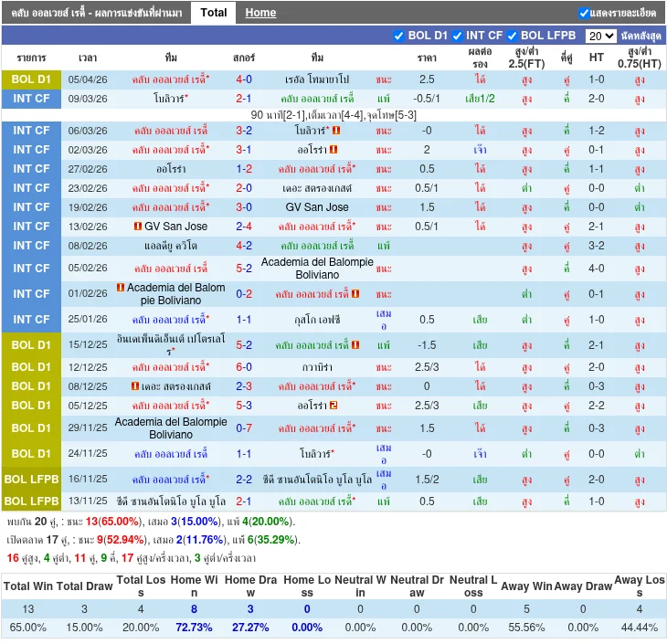Click the red card icon in the 15/12/25 match row
Viewport: 667px width, 644px height.
tap(355, 345)
